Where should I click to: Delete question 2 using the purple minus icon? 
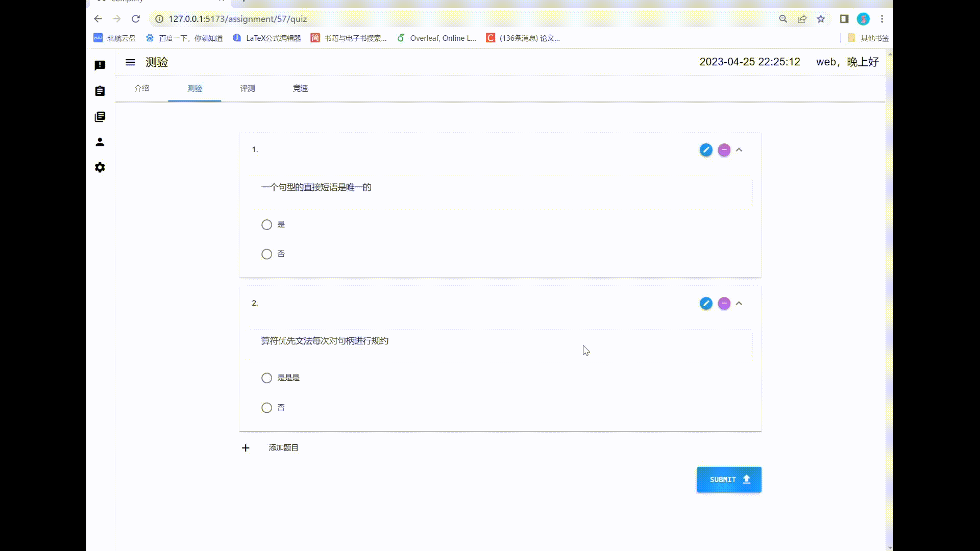coord(724,303)
